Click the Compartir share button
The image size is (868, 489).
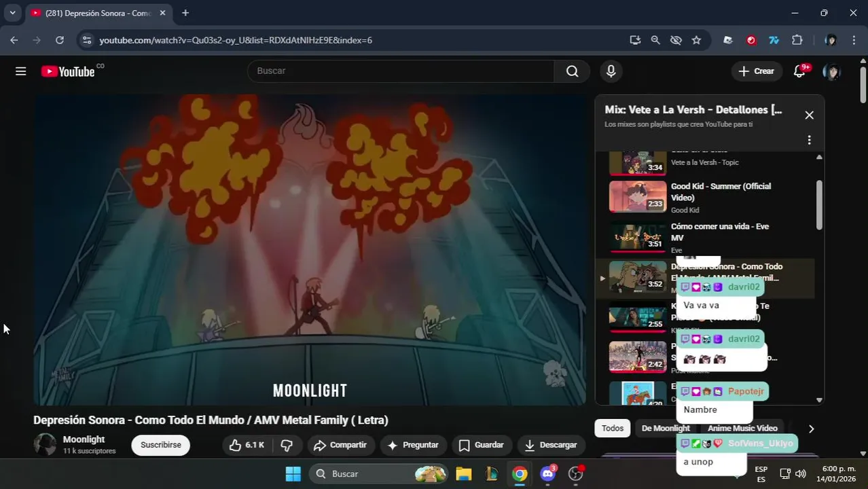[x=341, y=445]
